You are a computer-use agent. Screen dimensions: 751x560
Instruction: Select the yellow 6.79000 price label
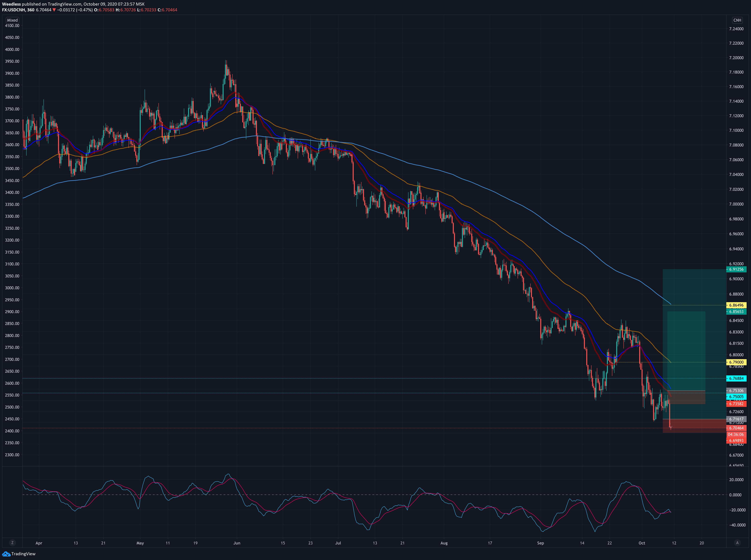pyautogui.click(x=736, y=362)
